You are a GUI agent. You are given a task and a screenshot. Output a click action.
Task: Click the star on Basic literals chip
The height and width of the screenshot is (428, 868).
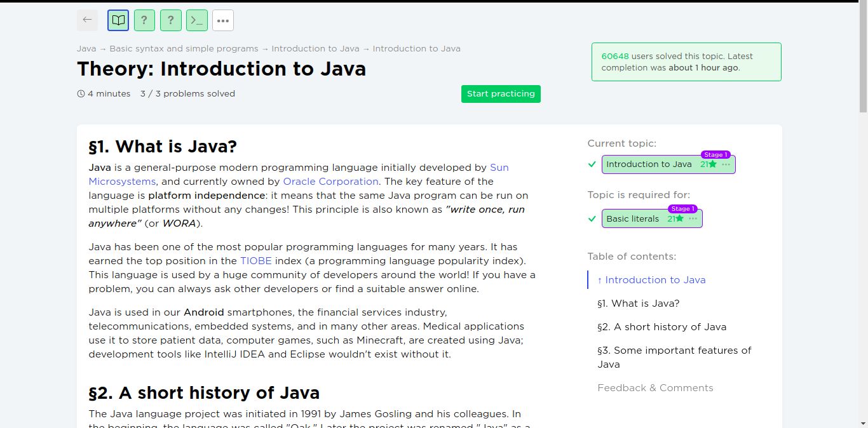click(x=679, y=219)
